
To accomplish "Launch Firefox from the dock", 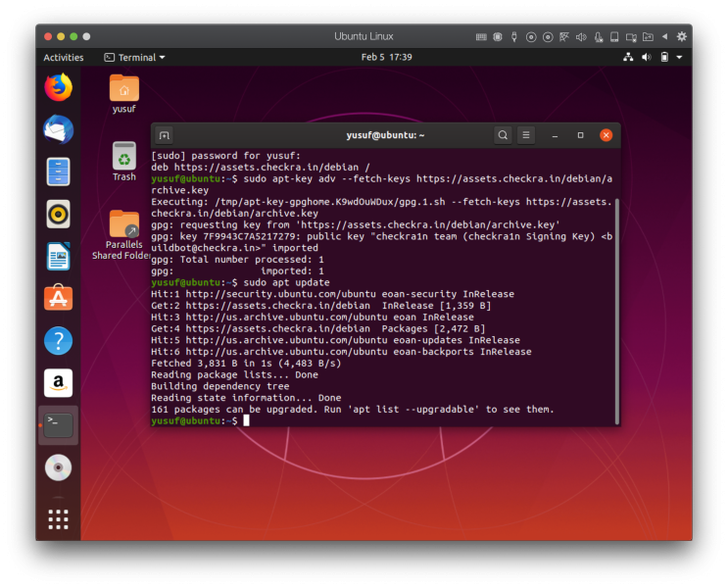I will click(59, 87).
